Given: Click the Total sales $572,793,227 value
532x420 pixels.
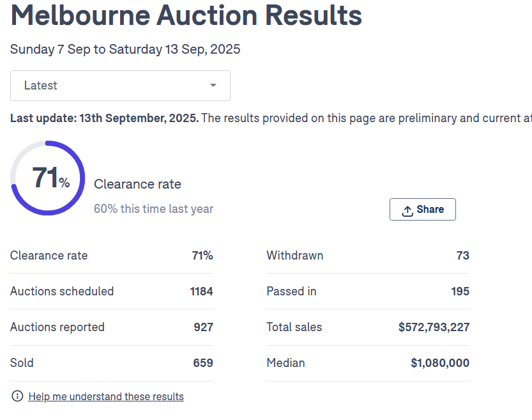Looking at the screenshot, I should pyautogui.click(x=434, y=327).
